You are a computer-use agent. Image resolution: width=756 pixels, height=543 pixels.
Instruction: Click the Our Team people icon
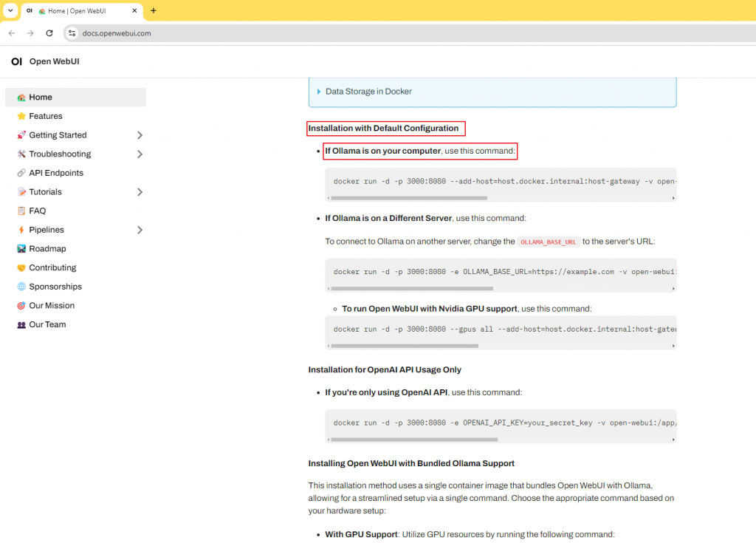(x=21, y=325)
